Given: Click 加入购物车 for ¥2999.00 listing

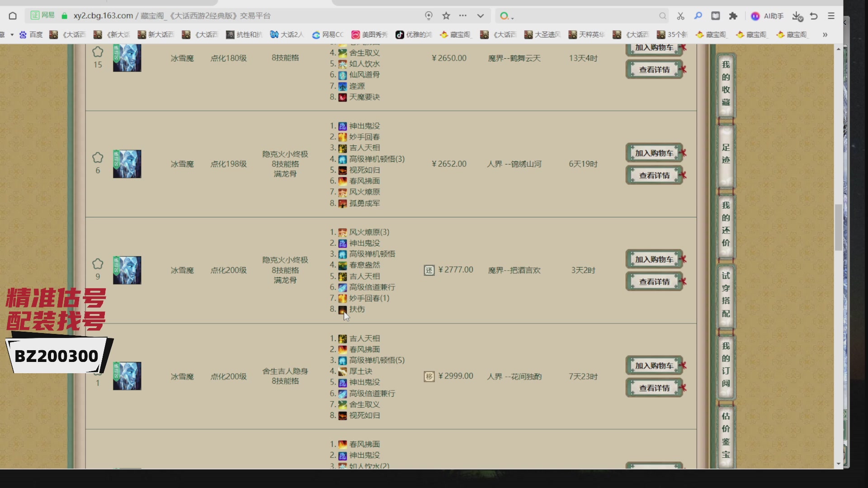Looking at the screenshot, I should pyautogui.click(x=654, y=366).
